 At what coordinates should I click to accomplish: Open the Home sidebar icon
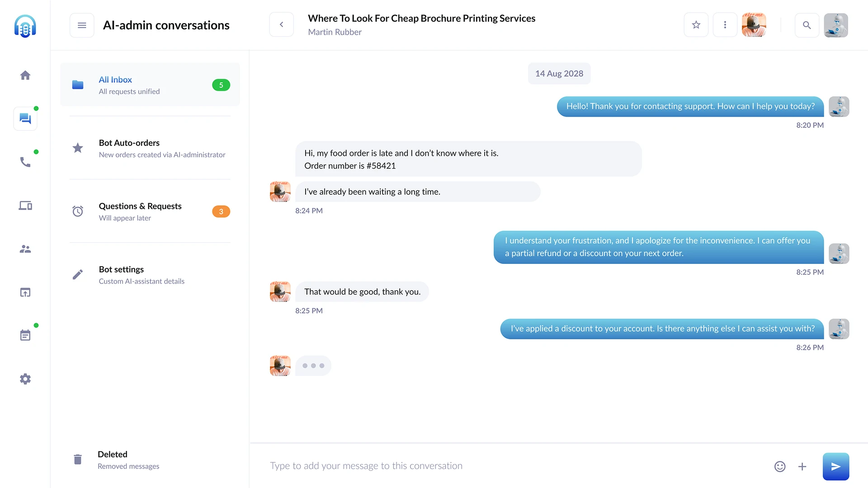click(25, 75)
